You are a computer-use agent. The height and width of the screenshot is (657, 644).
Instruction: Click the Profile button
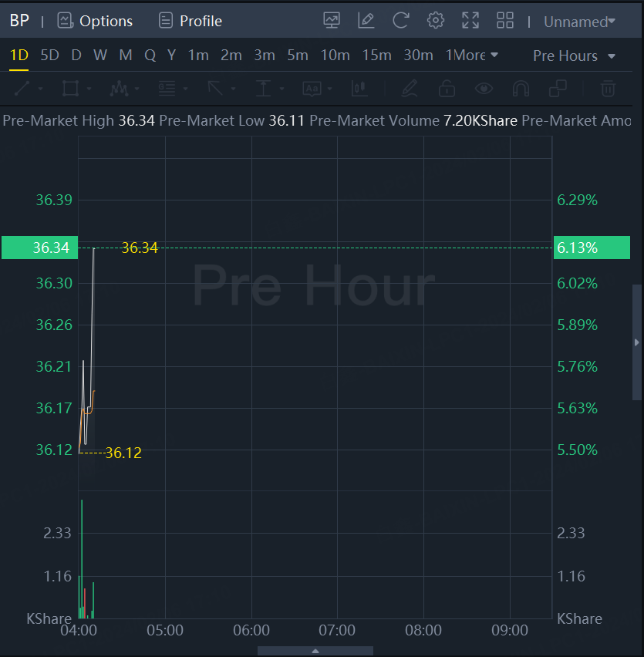click(191, 21)
